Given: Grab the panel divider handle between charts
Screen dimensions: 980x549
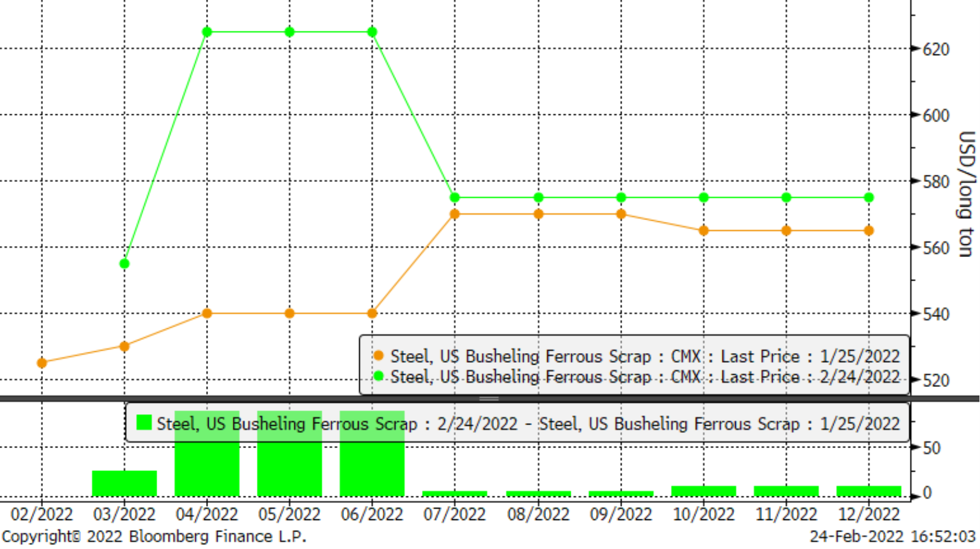Looking at the screenshot, I should point(489,398).
